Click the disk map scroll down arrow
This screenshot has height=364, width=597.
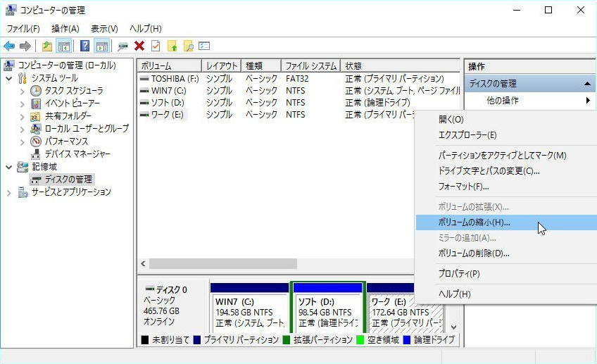453,327
